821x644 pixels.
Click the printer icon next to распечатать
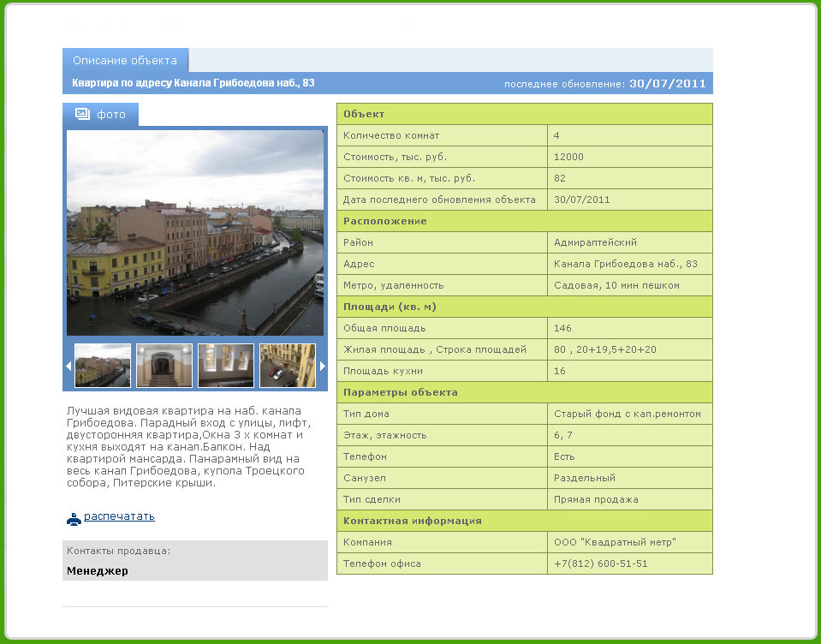coord(74,519)
